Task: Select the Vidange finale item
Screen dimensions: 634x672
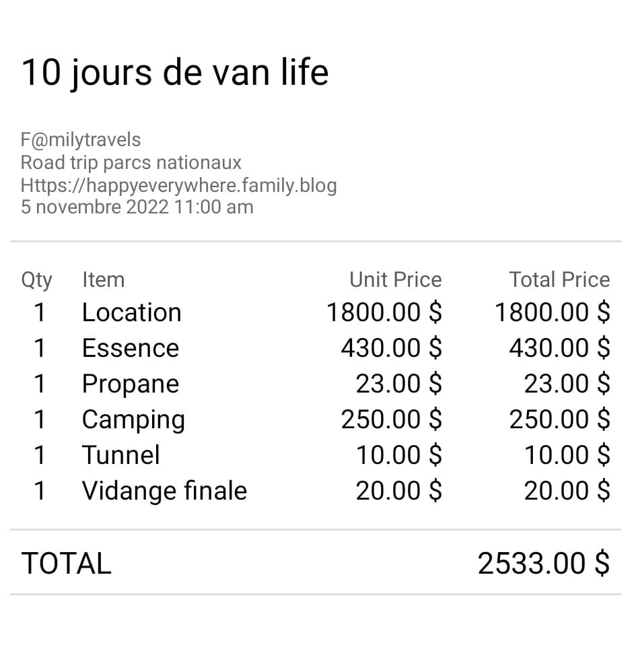Action: click(x=164, y=491)
